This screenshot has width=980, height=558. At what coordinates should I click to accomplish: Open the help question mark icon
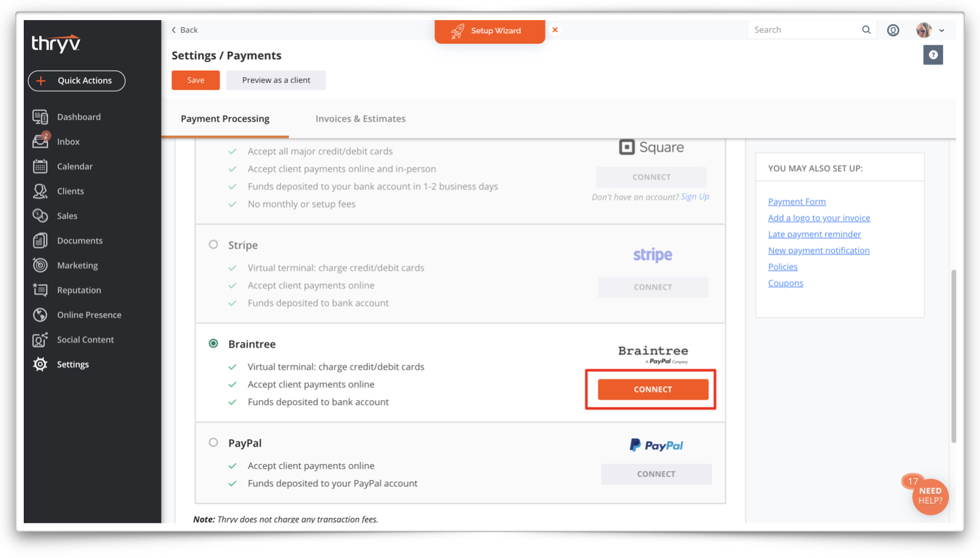(x=933, y=55)
